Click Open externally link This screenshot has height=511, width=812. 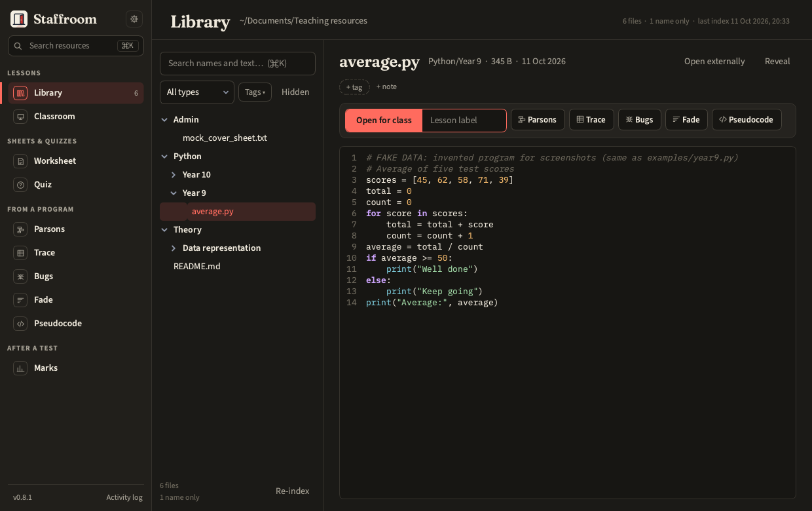coord(714,61)
